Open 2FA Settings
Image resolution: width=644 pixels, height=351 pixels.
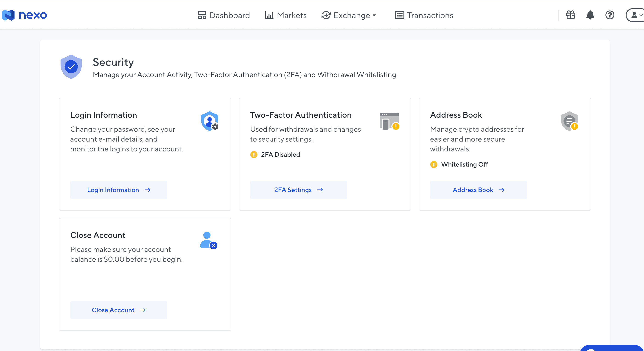[299, 190]
